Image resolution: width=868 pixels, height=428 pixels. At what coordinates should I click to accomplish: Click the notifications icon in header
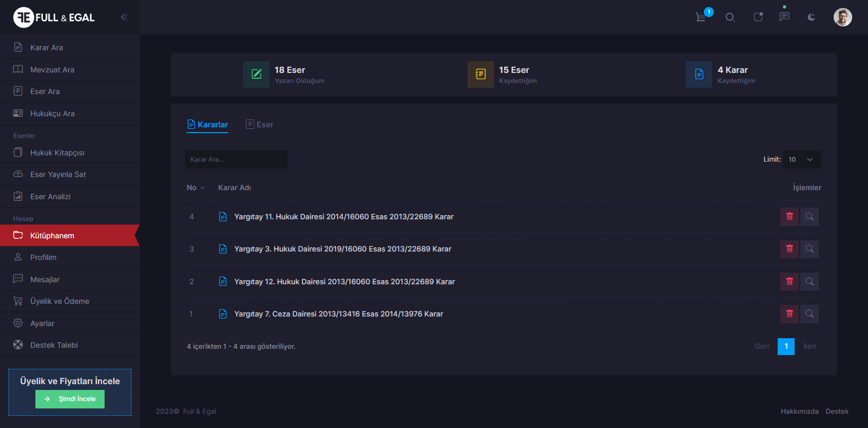tap(758, 17)
